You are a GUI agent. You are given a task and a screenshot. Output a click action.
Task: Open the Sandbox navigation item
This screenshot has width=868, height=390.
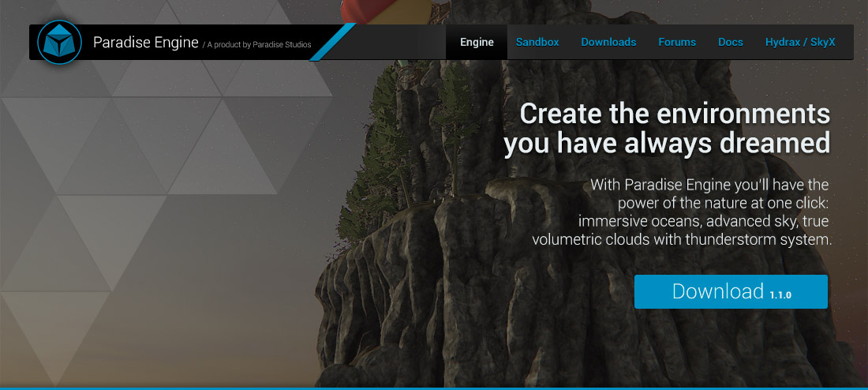click(537, 42)
